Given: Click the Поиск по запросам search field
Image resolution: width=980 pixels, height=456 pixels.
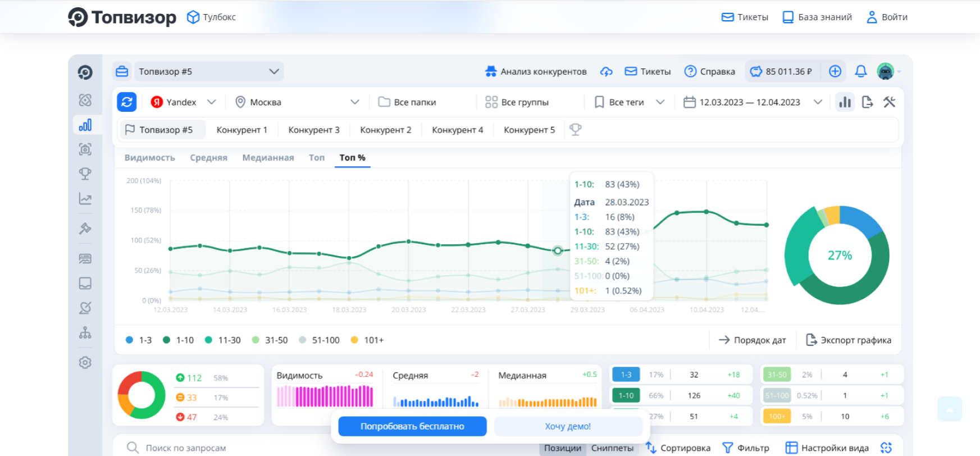Looking at the screenshot, I should (x=326, y=448).
